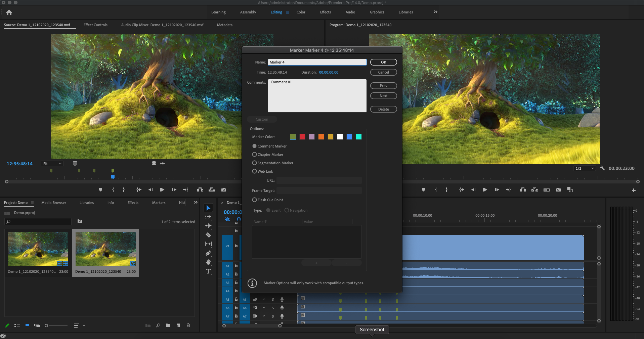
Task: Create new item in Project panel
Action: [178, 326]
